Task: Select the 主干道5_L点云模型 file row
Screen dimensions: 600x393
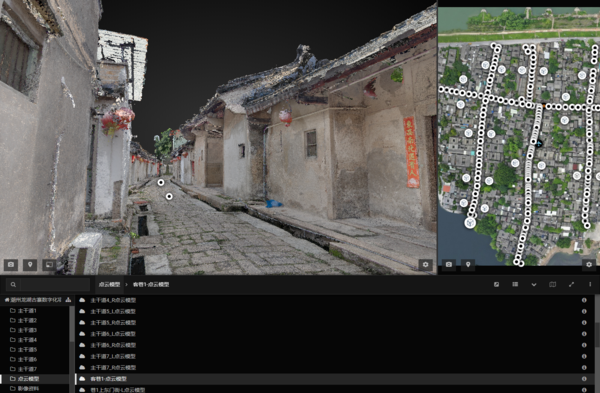Action: [335, 311]
